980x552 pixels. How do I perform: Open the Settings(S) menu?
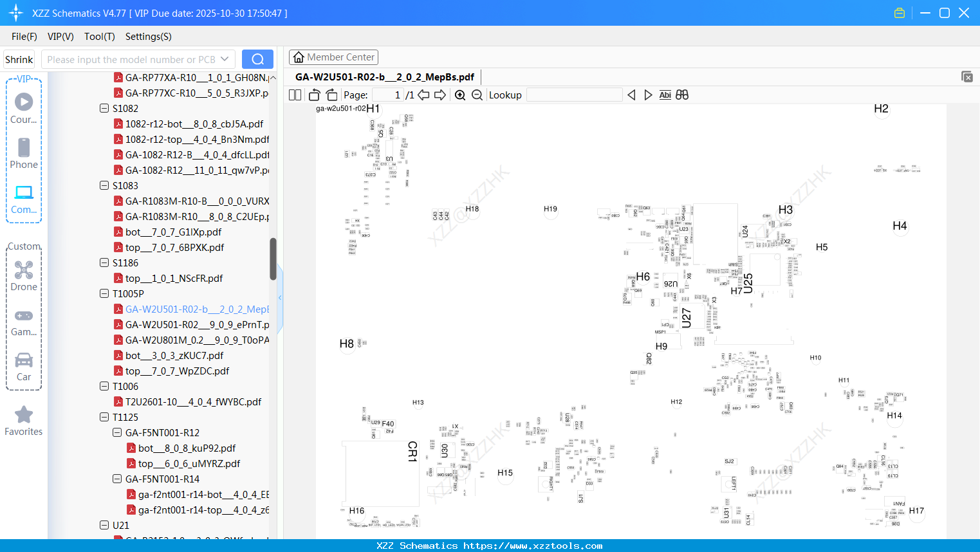point(149,37)
